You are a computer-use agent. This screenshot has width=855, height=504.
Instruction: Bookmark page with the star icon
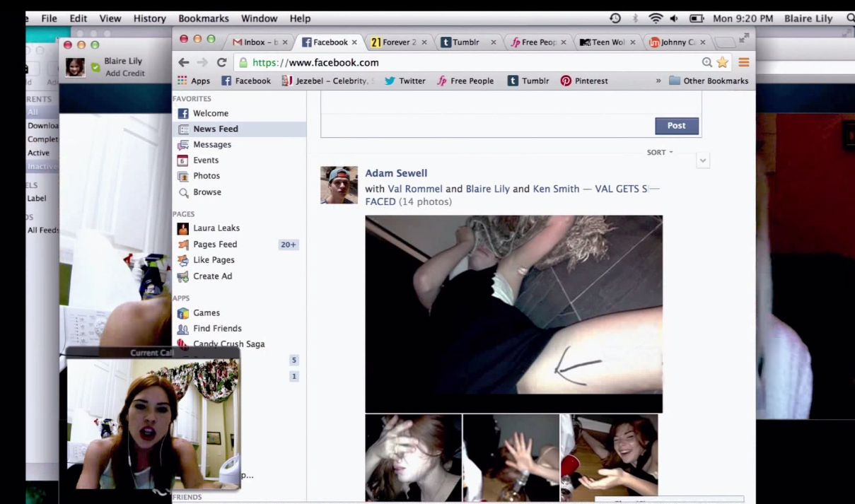722,62
